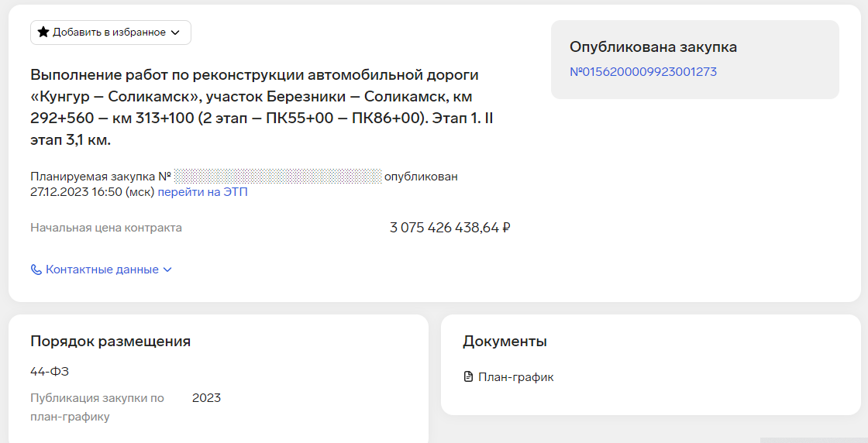Click the blurred planned purchase number
Screen dimensions: 868x443
coord(278,176)
